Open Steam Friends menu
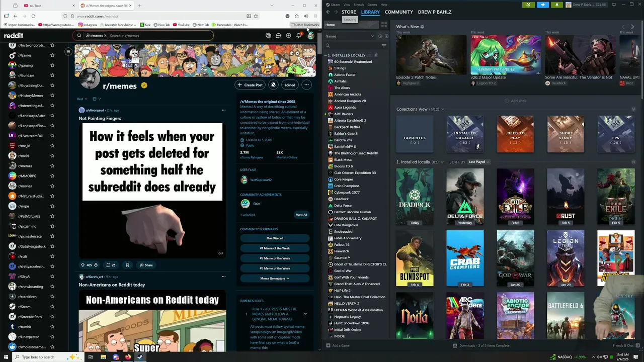 click(359, 5)
